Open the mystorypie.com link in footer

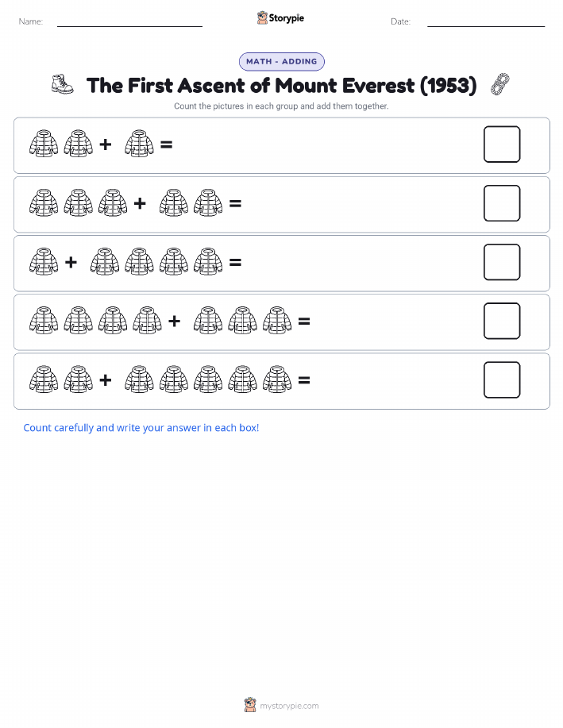[x=289, y=706]
